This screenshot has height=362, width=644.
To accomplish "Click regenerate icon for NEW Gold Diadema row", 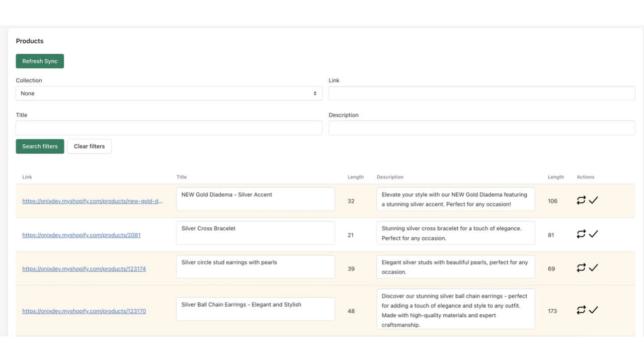I will click(581, 200).
